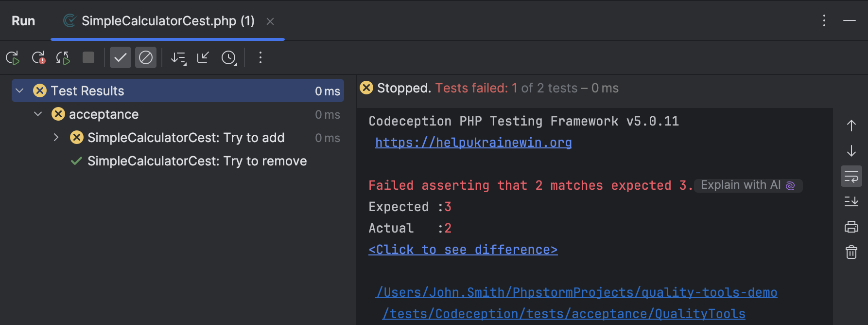The width and height of the screenshot is (868, 325).
Task: Open the Run tool window options menu
Action: [824, 21]
